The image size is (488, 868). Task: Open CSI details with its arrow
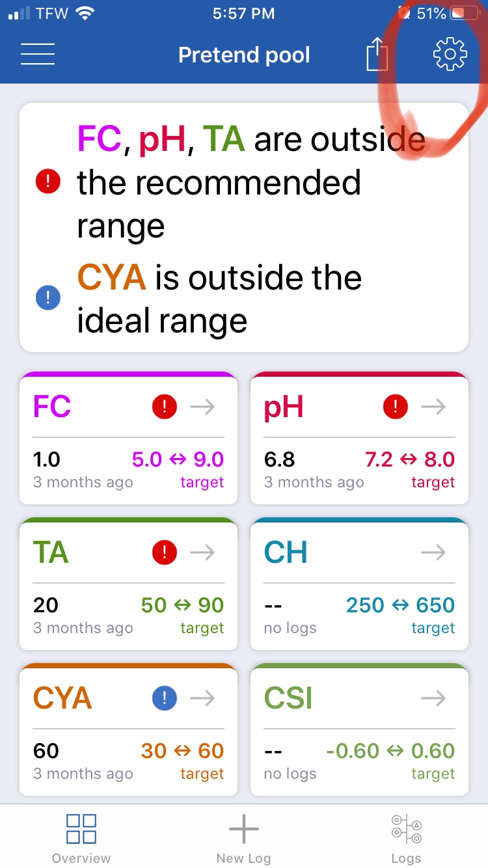[x=433, y=699]
